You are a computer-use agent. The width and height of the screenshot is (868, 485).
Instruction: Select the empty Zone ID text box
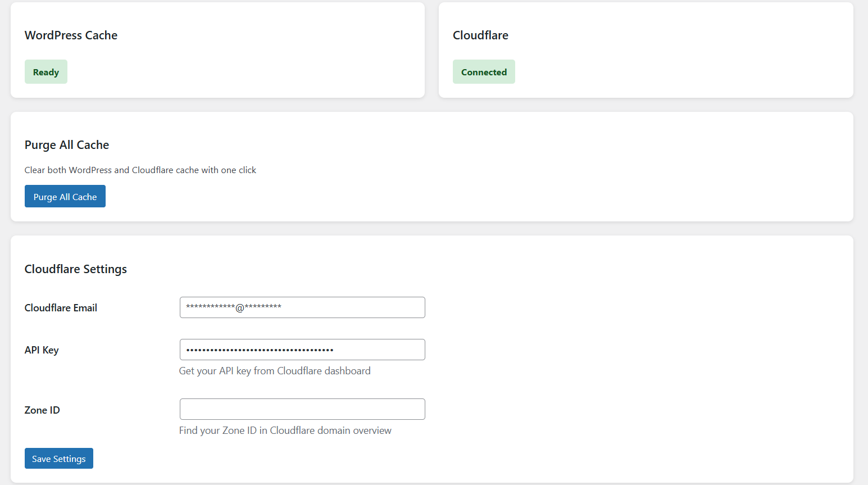[x=302, y=409]
